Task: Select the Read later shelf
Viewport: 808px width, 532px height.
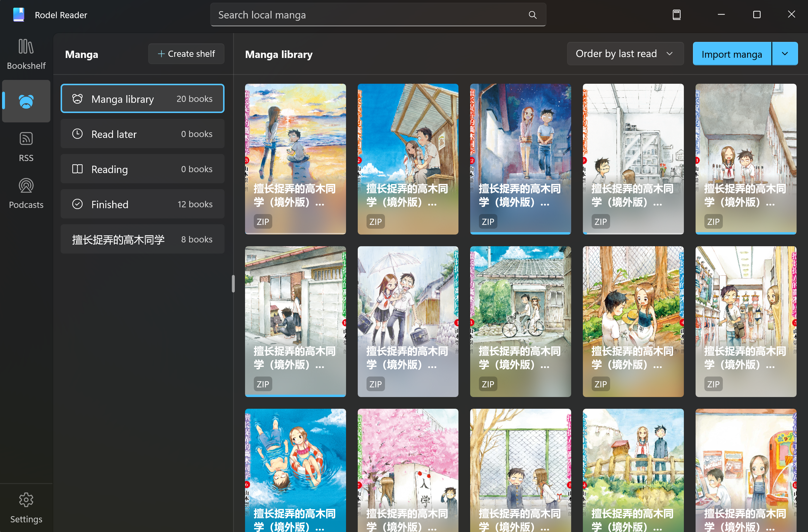Action: (142, 134)
